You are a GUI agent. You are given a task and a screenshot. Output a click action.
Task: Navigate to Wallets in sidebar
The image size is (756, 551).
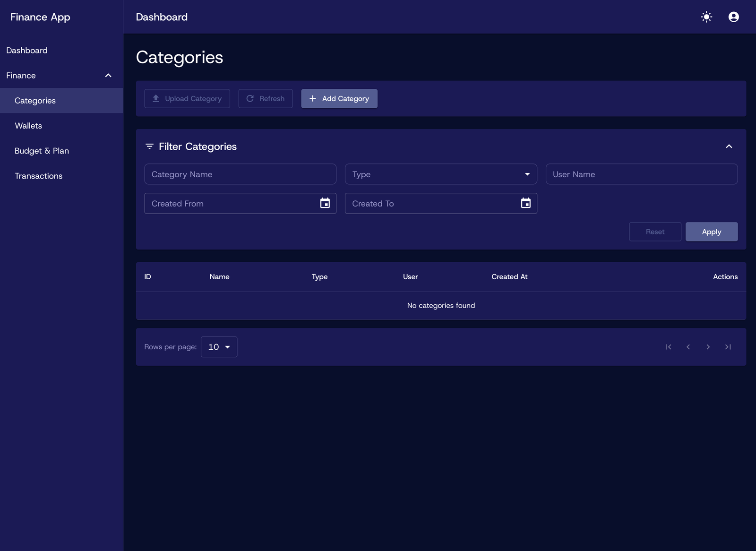(28, 126)
